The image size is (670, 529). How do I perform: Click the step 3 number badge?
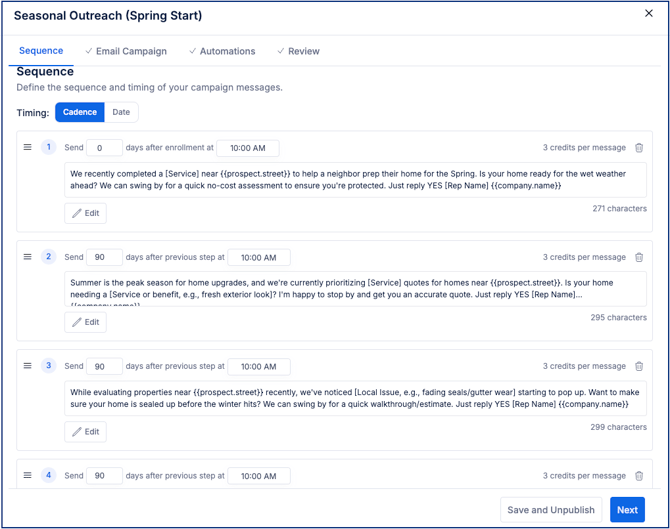coord(49,366)
